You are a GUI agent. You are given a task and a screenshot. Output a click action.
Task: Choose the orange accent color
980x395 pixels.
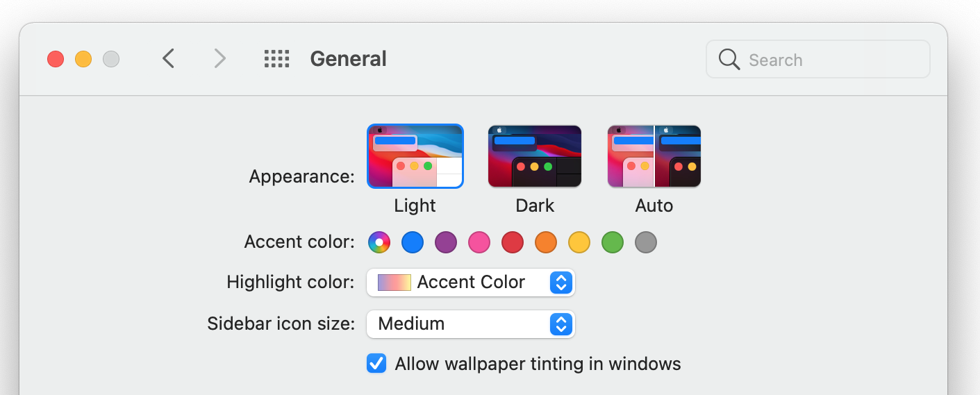point(546,242)
